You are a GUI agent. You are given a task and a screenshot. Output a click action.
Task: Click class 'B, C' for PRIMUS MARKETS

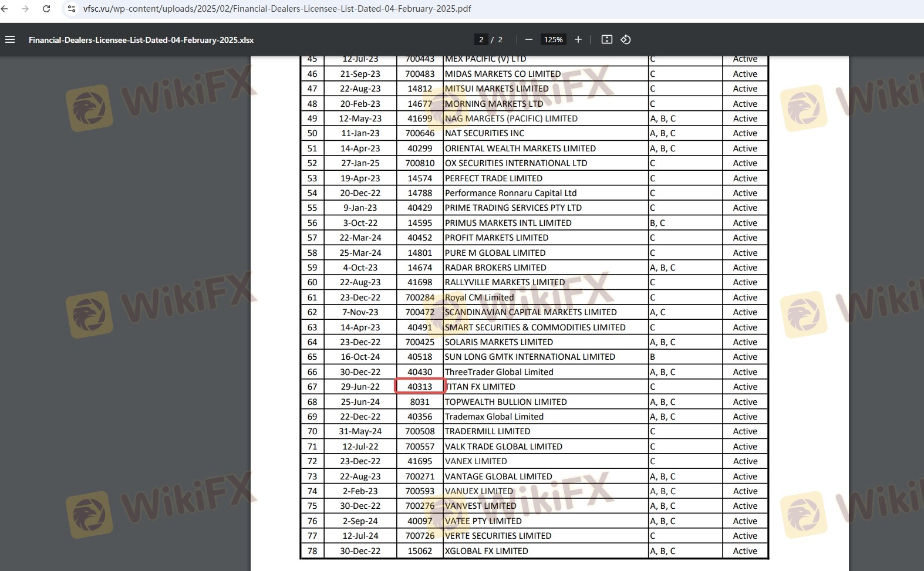[x=657, y=223]
